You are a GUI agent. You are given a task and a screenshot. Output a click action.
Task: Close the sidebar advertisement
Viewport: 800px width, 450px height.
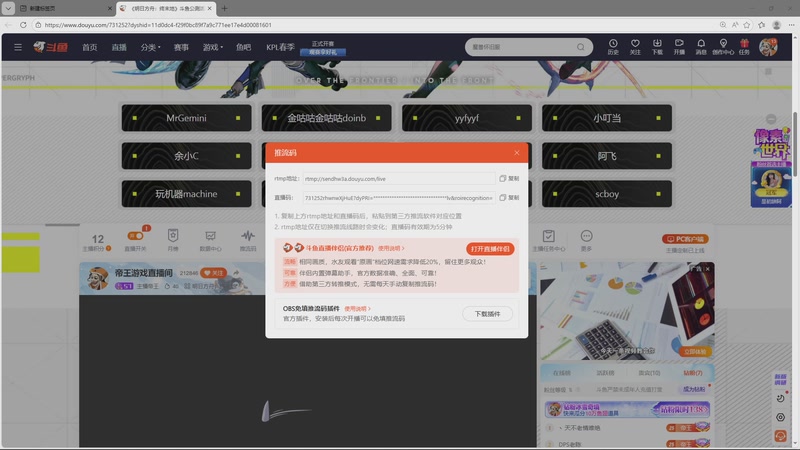(x=707, y=268)
